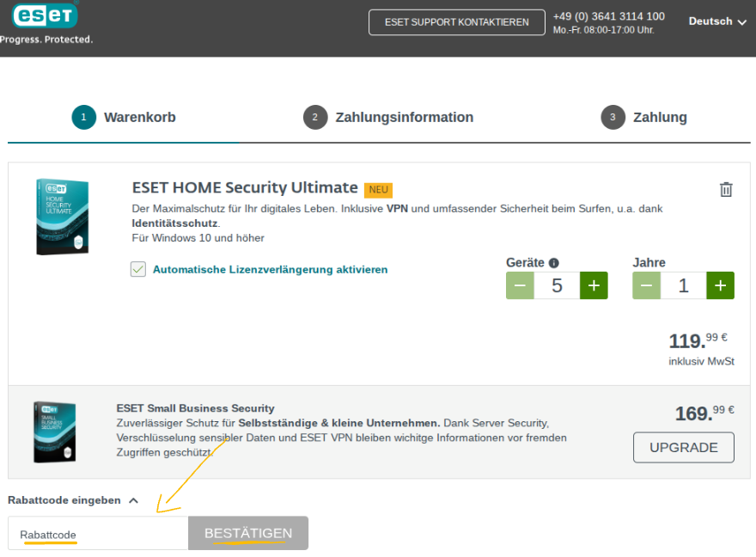The height and width of the screenshot is (557, 756).
Task: Open the Deutsch language dropdown
Action: point(717,21)
